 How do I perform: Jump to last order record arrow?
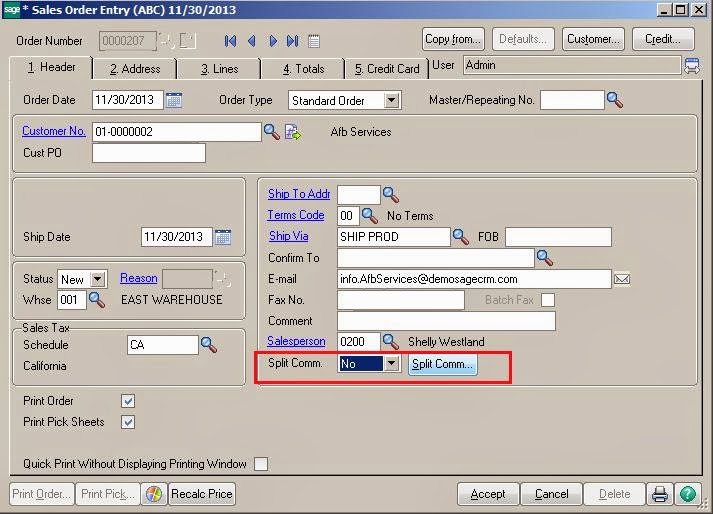292,41
